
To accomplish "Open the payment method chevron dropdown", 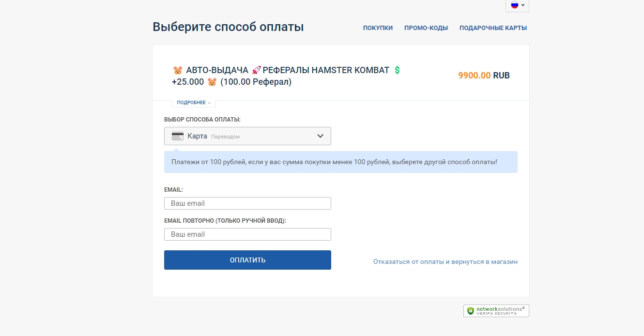I will [320, 136].
